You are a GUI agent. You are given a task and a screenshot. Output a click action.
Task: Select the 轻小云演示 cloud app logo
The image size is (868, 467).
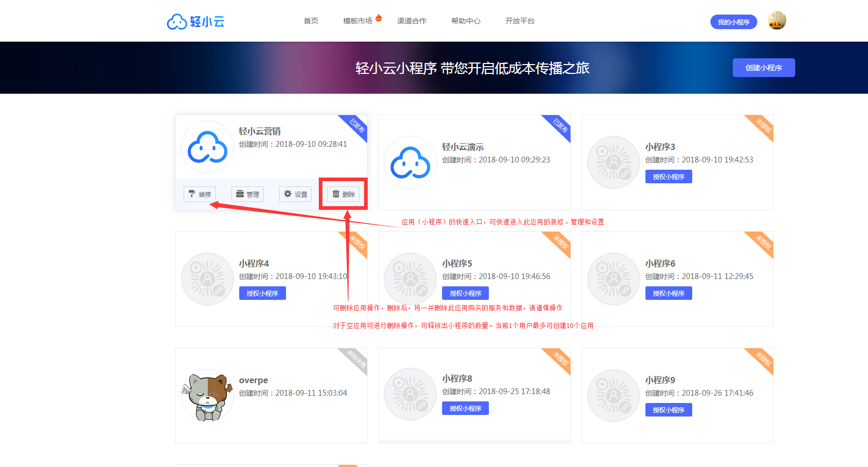click(410, 162)
